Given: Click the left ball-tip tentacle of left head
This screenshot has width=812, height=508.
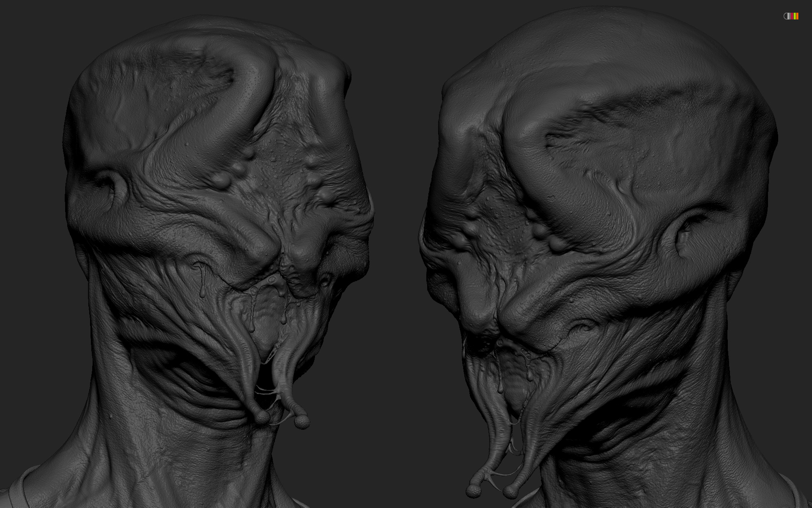Looking at the screenshot, I should click(262, 417).
